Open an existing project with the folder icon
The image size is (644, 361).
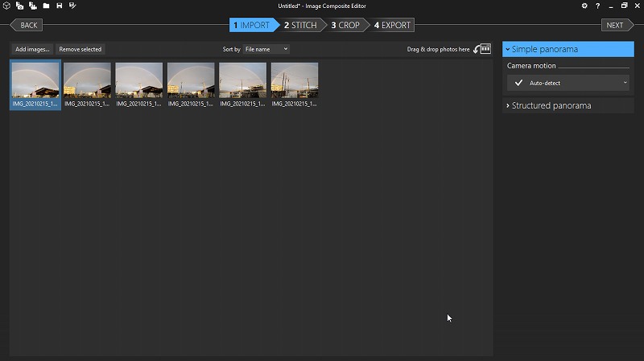(46, 6)
